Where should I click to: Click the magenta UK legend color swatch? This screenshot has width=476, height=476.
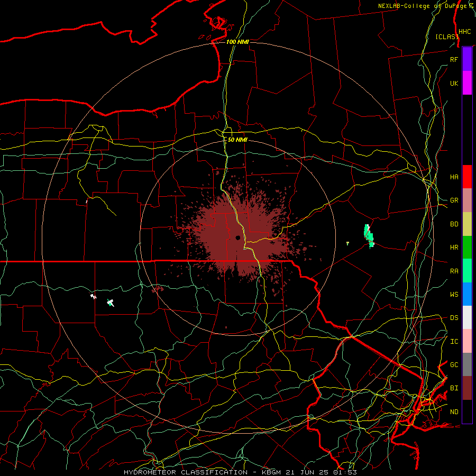coord(467,83)
